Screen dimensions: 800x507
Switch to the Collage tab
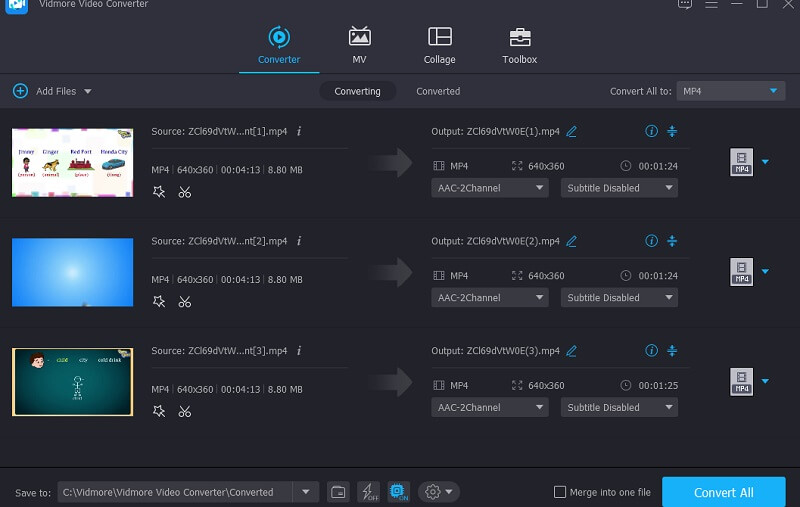tap(439, 45)
